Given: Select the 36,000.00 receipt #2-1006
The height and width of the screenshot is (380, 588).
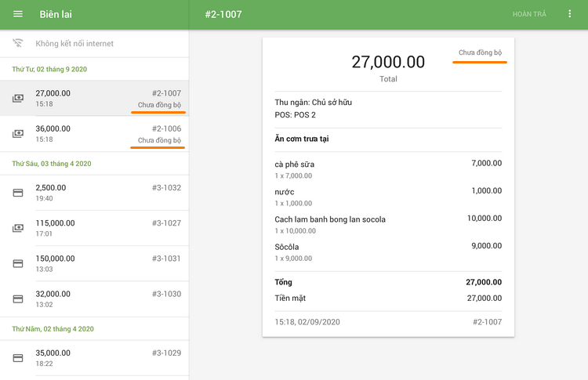Looking at the screenshot, I should coord(94,134).
